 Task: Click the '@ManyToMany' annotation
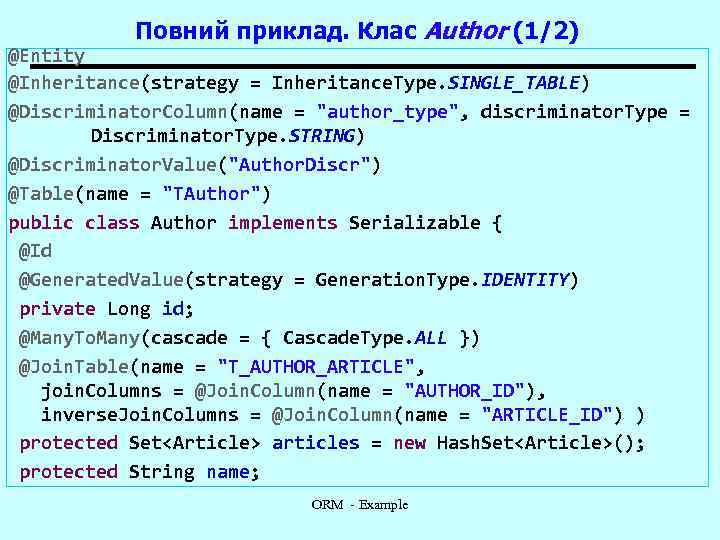click(x=79, y=338)
